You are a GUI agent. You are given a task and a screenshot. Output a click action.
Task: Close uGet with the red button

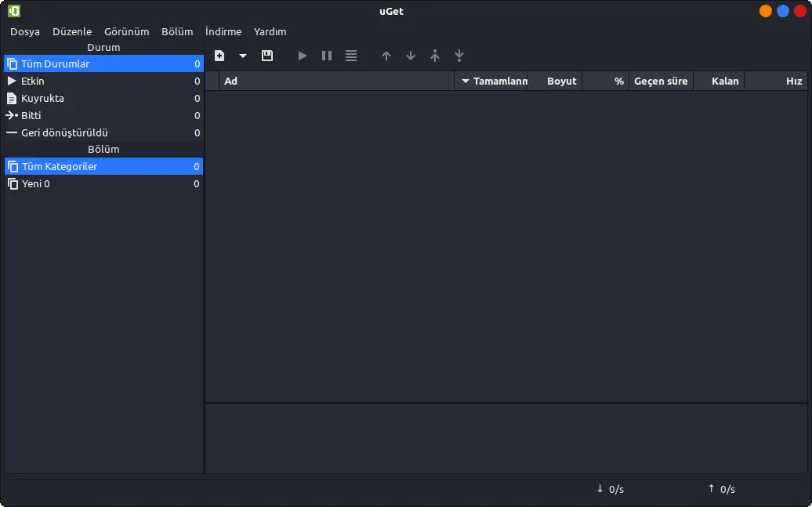click(800, 11)
